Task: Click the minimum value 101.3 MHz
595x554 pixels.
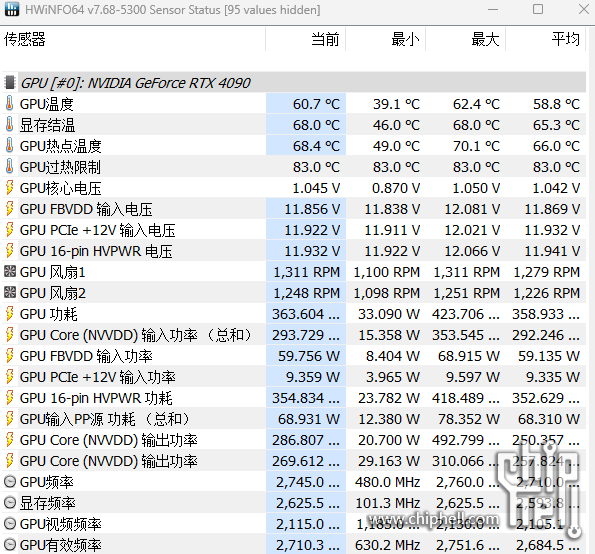Action: click(387, 504)
